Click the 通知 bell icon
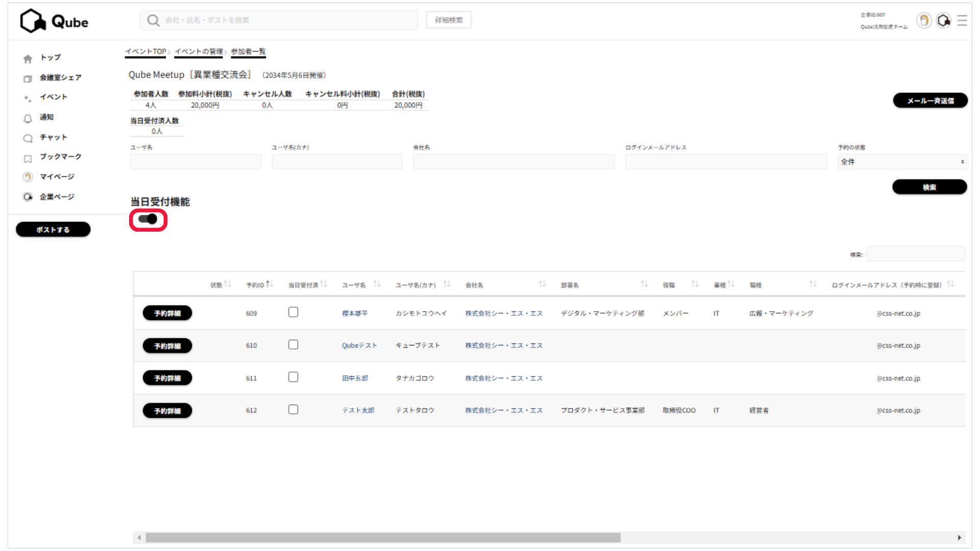 (28, 118)
